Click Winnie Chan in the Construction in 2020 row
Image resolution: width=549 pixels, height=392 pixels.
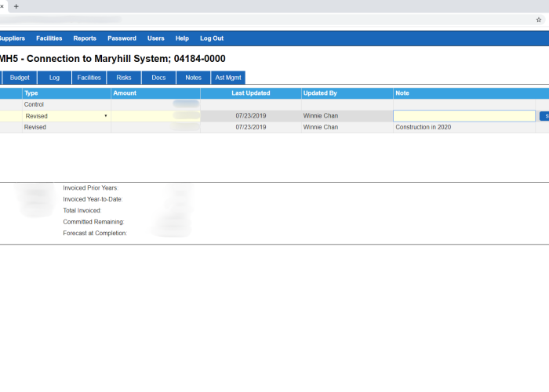pyautogui.click(x=321, y=127)
